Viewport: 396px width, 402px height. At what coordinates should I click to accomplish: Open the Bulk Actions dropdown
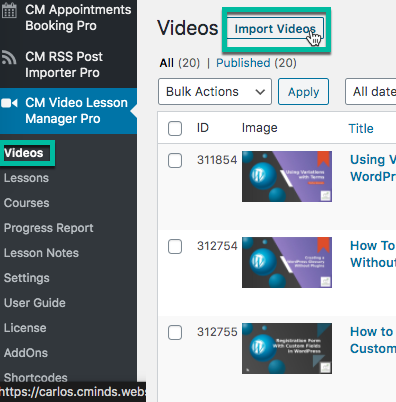[215, 92]
